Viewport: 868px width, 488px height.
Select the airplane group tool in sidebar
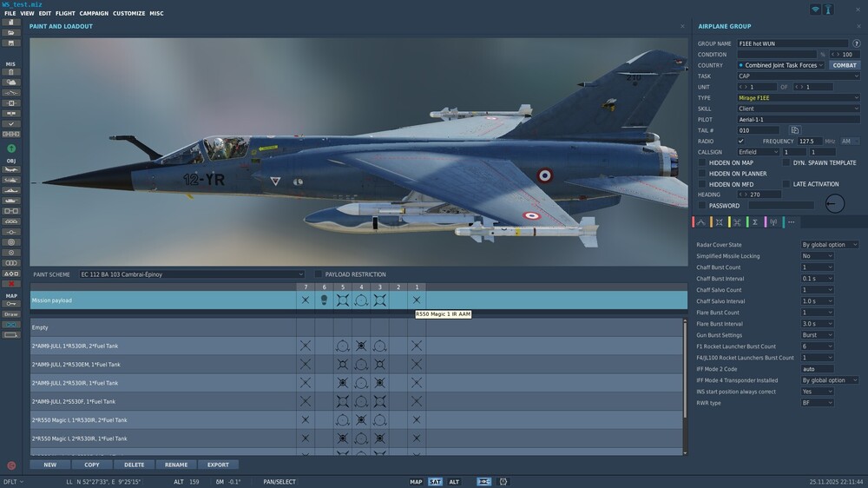tap(11, 169)
